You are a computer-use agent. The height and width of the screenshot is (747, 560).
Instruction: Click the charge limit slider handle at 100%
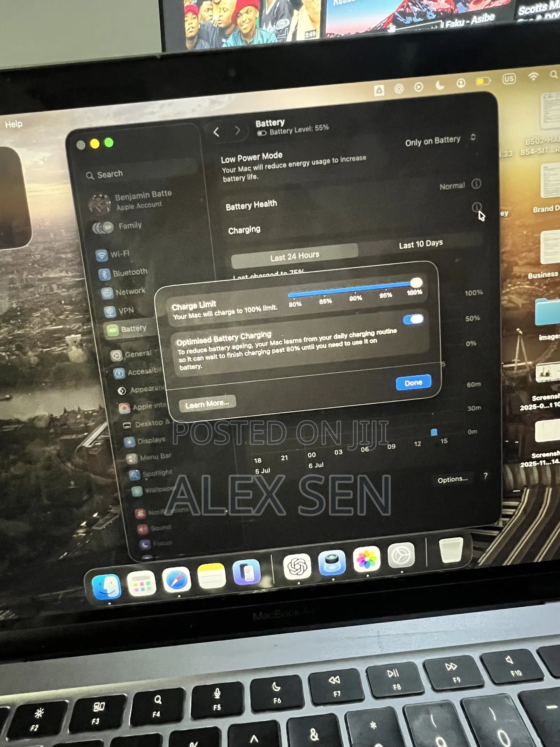(x=416, y=282)
